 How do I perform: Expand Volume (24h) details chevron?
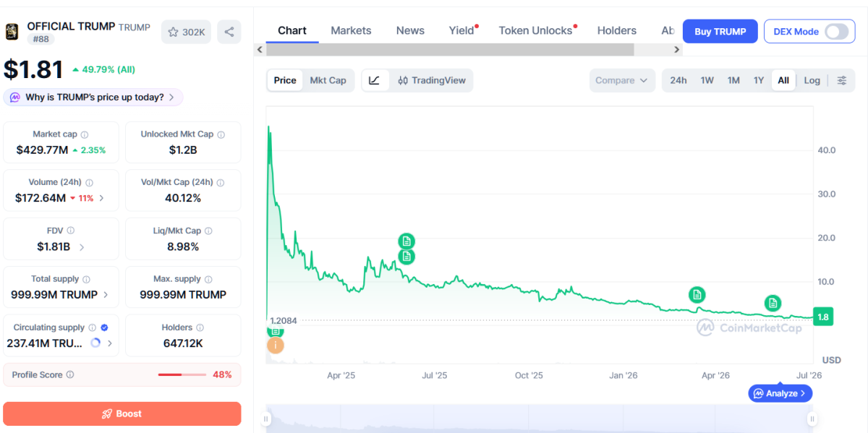click(x=101, y=198)
